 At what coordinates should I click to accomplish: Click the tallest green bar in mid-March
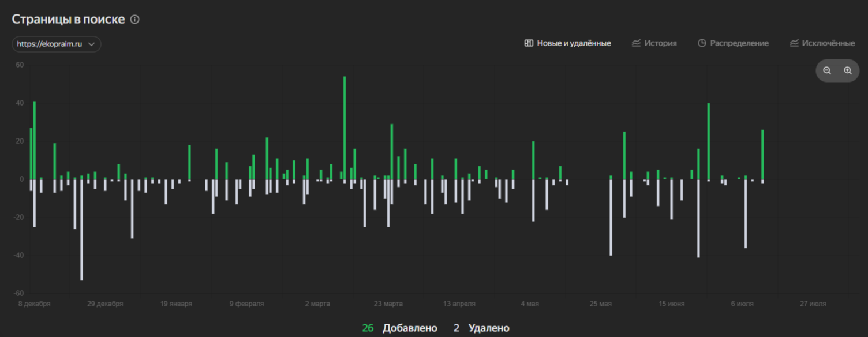345,128
